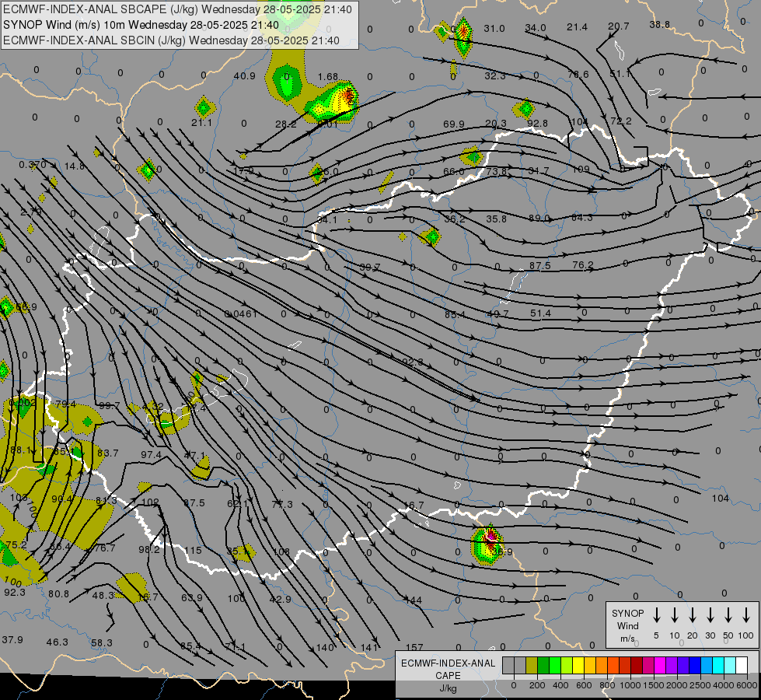Click the 1000 tick label in CAPE legend

(630, 685)
